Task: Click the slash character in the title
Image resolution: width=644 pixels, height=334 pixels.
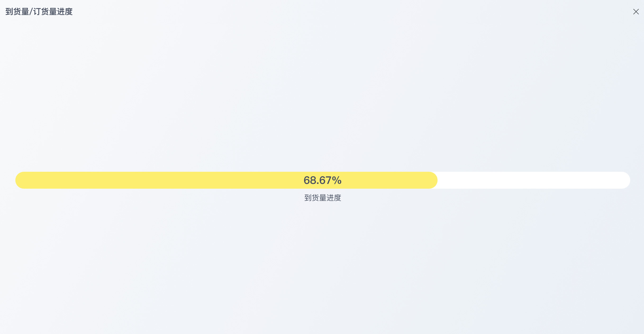Action: pos(31,12)
